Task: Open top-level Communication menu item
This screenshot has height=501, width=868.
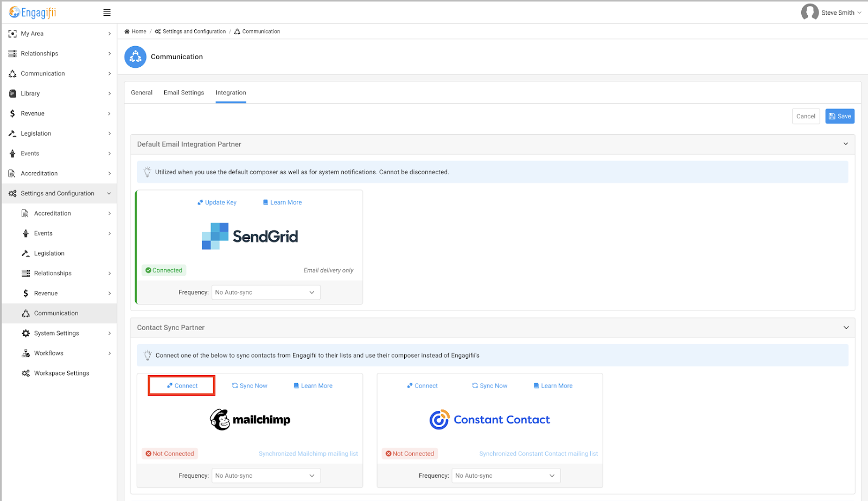Action: [60, 74]
